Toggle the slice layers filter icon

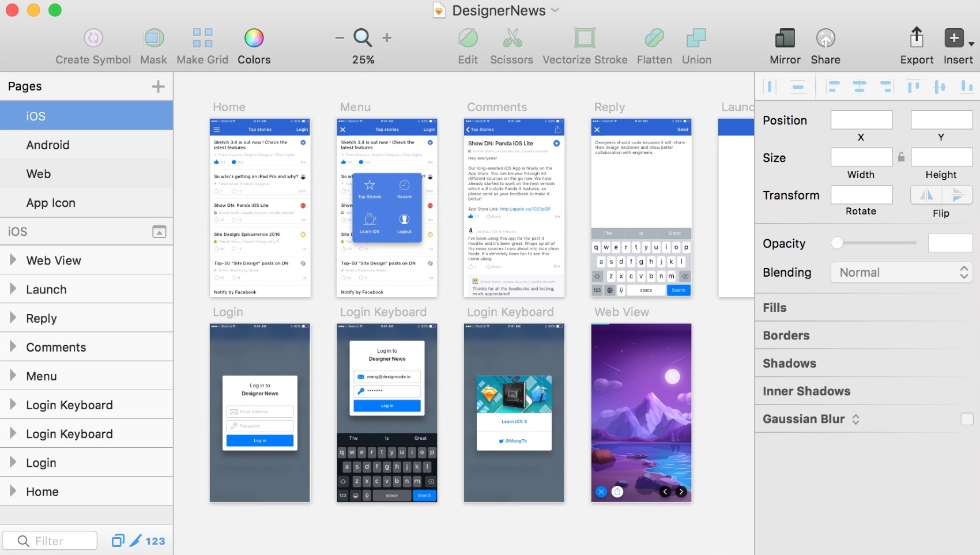(135, 541)
